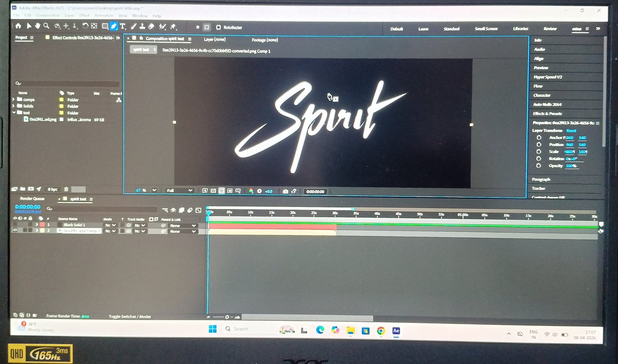Open the Parent & Link None dropdown
The height and width of the screenshot is (364, 618).
pyautogui.click(x=182, y=225)
